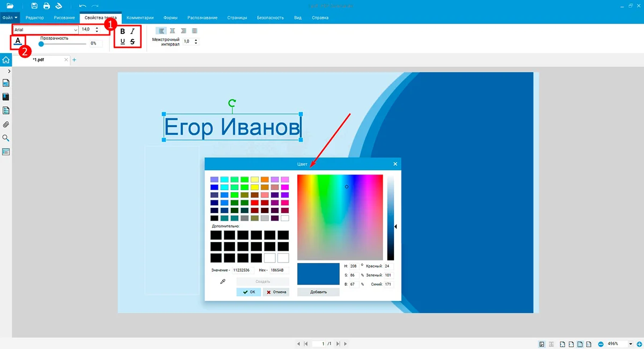Image resolution: width=644 pixels, height=349 pixels.
Task: Switch to the Комментарии tab
Action: click(140, 18)
